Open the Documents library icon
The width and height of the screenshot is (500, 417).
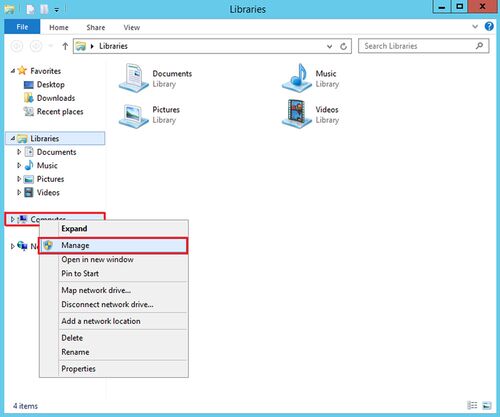tap(134, 78)
